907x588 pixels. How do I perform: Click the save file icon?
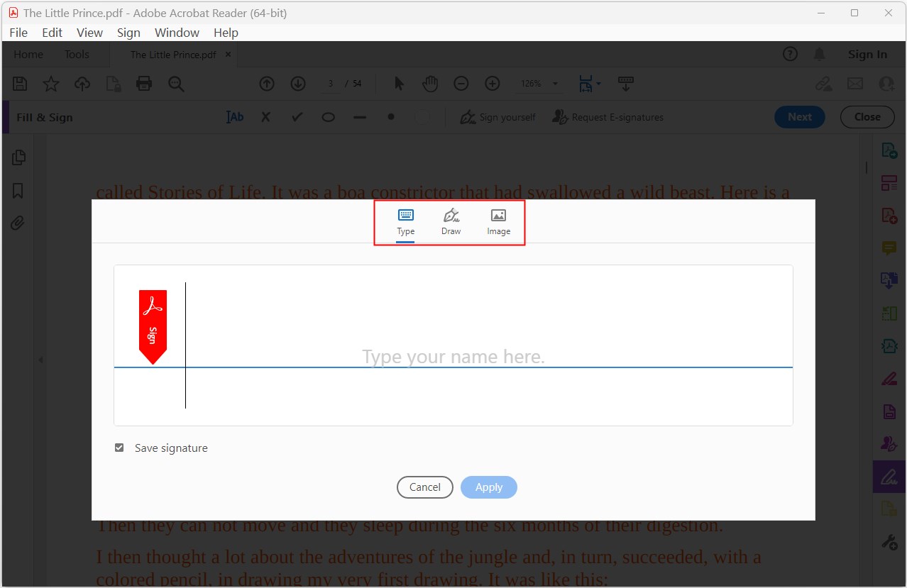point(19,83)
